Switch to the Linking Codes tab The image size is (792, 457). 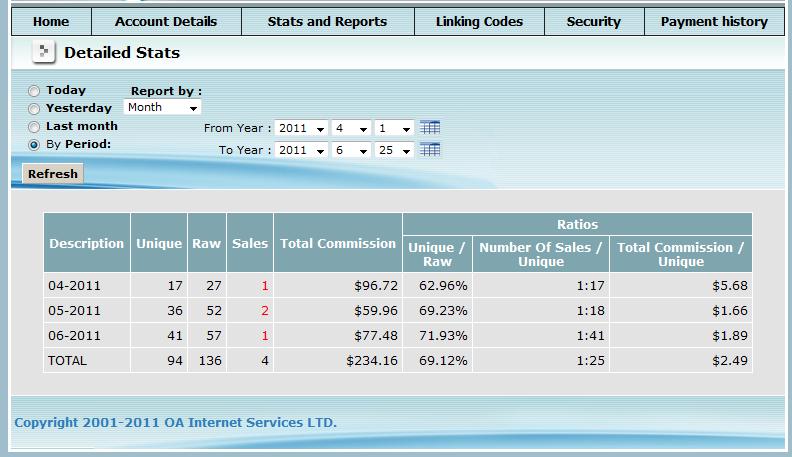pos(479,22)
